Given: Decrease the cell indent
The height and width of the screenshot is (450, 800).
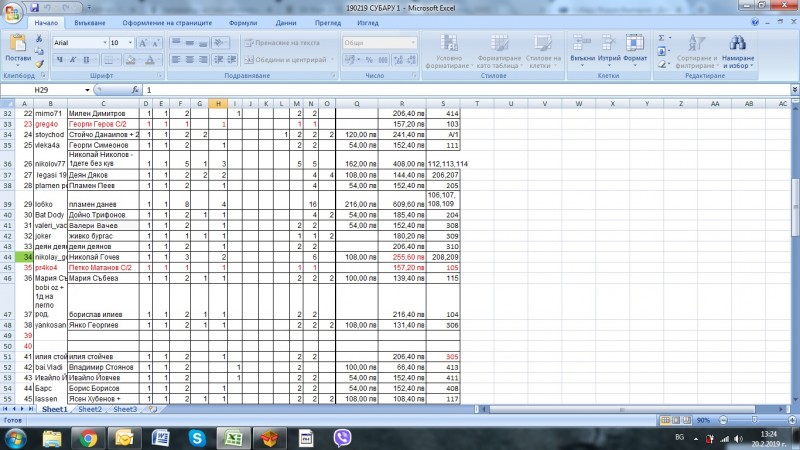Looking at the screenshot, I should [x=219, y=60].
